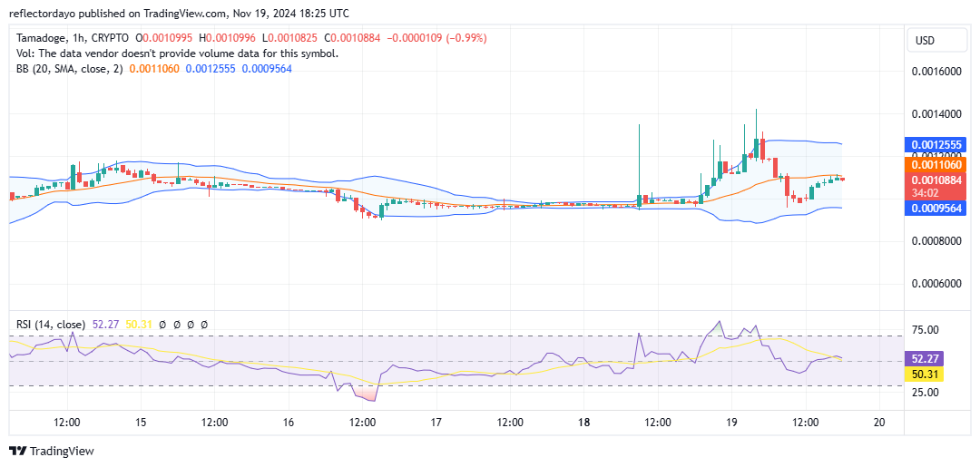Viewport: 980px width, 467px height.
Task: Click the L0.0010825 low price value
Action: (x=290, y=38)
